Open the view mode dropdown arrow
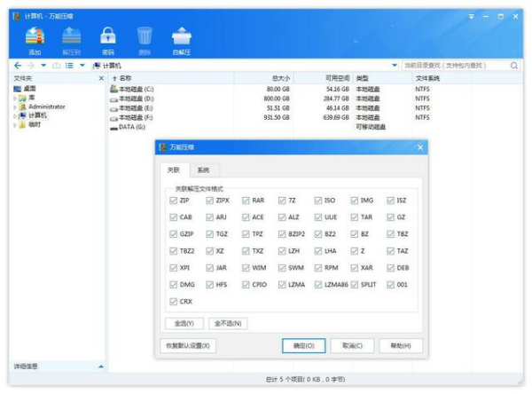This screenshot has width=532, height=394. click(x=82, y=65)
